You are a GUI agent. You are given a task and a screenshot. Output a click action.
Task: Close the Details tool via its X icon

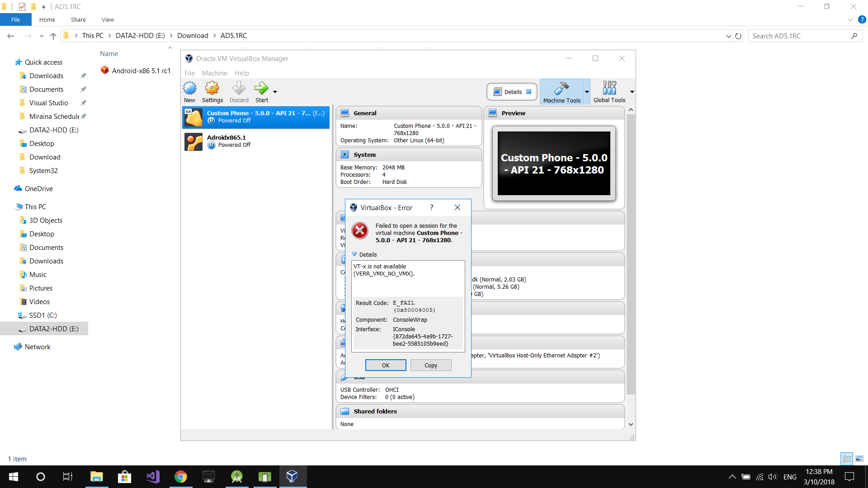528,92
